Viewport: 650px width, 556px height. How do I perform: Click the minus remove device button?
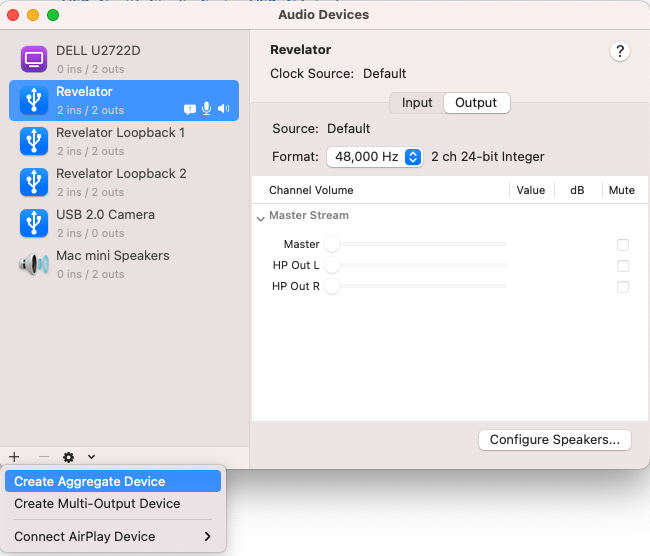tap(44, 457)
